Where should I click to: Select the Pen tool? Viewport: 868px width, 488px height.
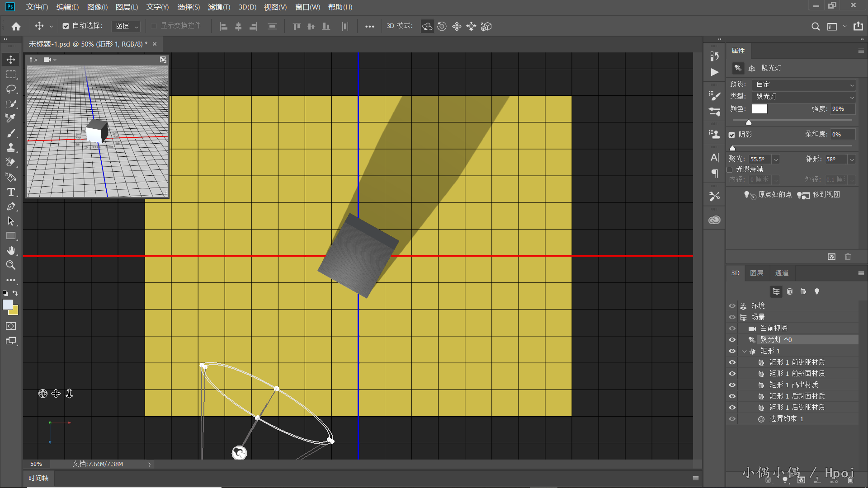point(11,207)
